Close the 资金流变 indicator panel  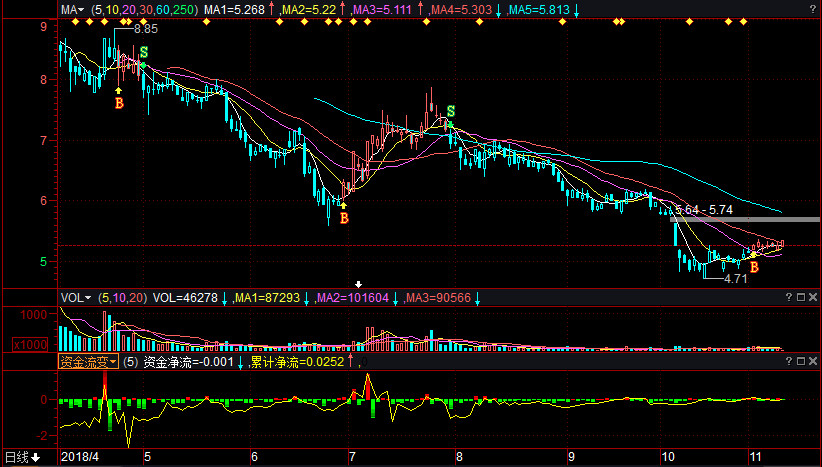[x=813, y=361]
